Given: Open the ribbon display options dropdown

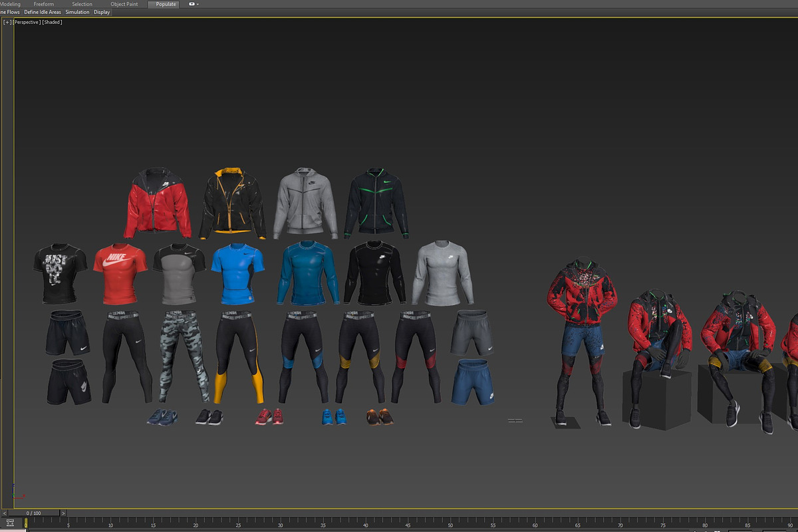Looking at the screenshot, I should [194, 4].
